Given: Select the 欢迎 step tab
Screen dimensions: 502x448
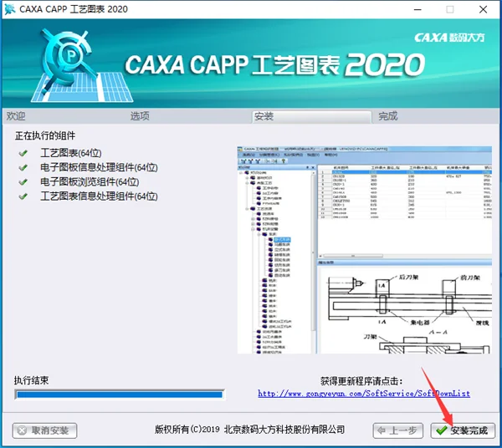Looking at the screenshot, I should click(16, 116).
